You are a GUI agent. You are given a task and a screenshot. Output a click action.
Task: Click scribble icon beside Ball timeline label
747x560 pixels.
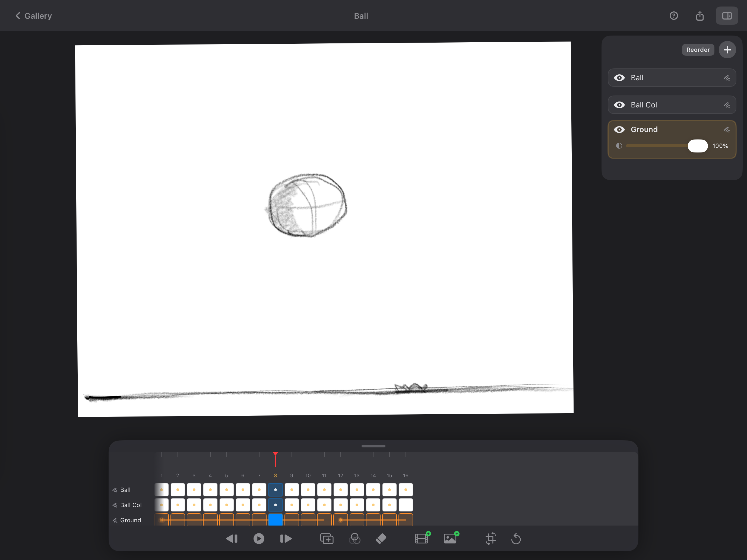click(x=115, y=490)
